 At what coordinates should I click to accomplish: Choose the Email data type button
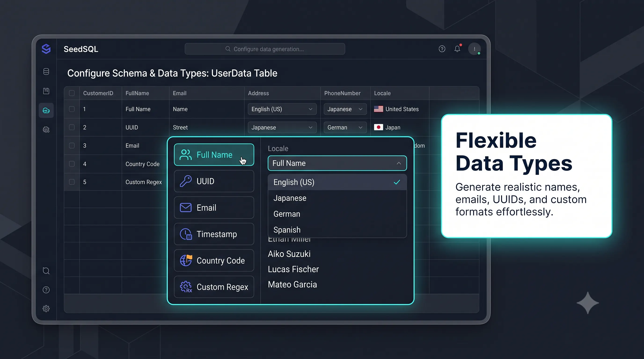pos(214,208)
